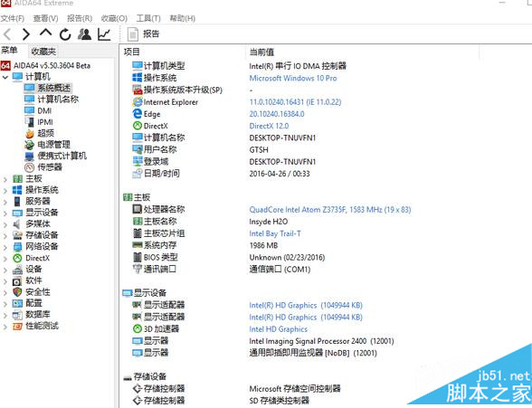This screenshot has width=532, height=408.
Task: Open the 收藏(O) menu
Action: click(x=114, y=18)
